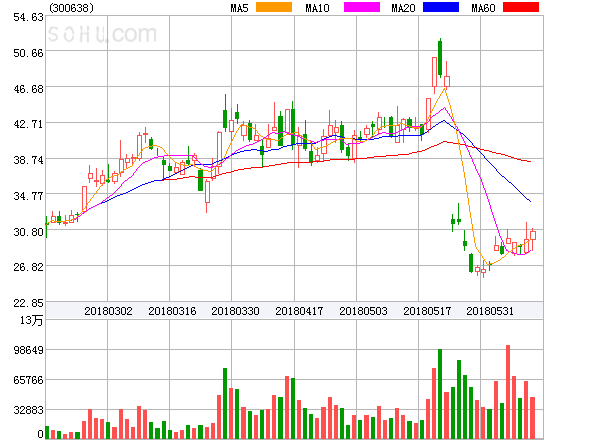This screenshot has width=600, height=440.
Task: Click the 50.66 price axis value
Action: click(28, 53)
